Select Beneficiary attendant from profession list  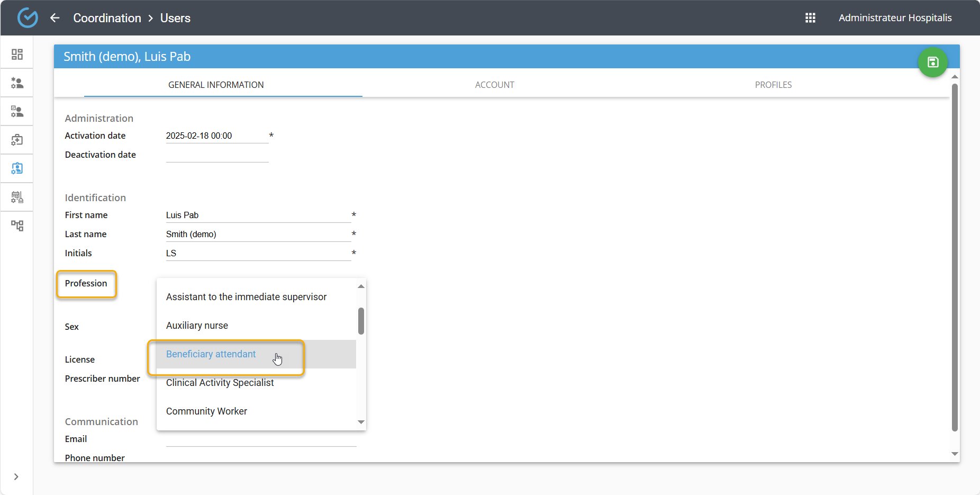(211, 354)
